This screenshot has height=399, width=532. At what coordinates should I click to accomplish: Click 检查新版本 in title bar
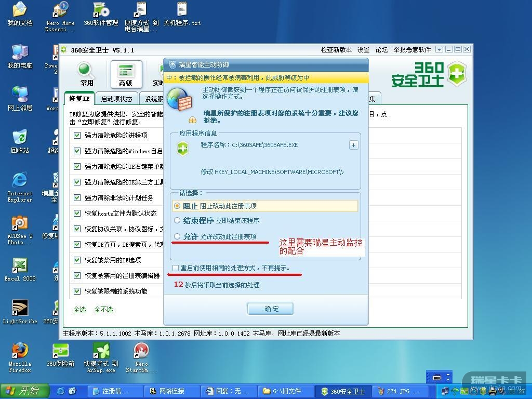(x=336, y=50)
